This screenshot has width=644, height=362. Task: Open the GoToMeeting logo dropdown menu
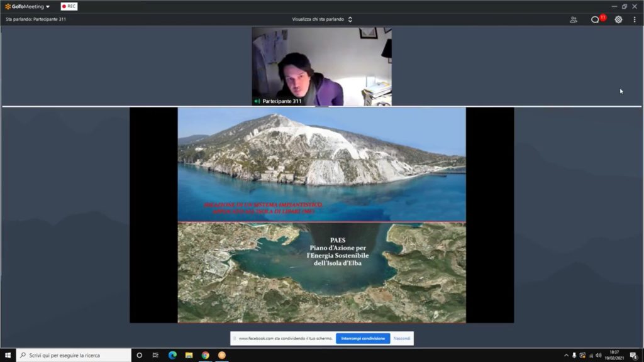coord(27,6)
